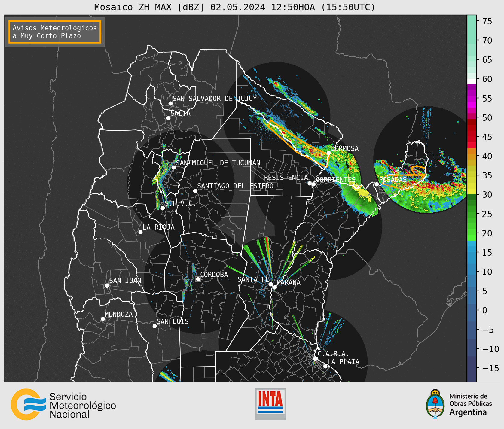Click the Santa Fe city marker dot

tap(271, 284)
